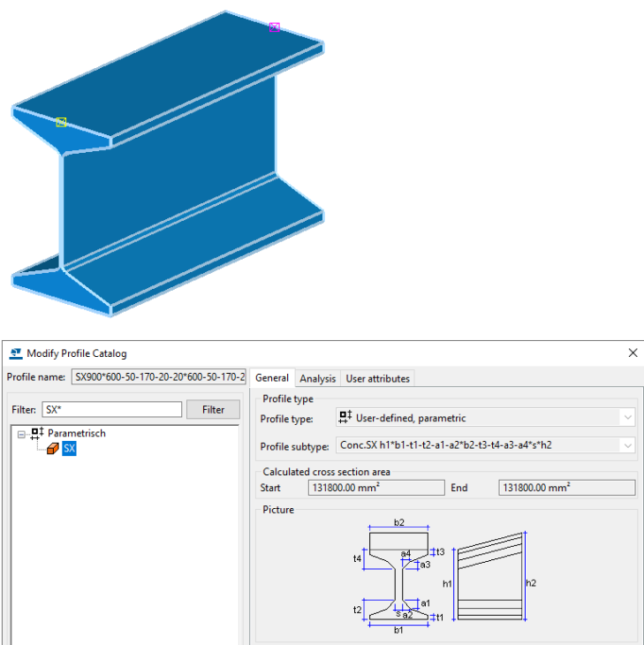Image resolution: width=644 pixels, height=645 pixels.
Task: Switch to the Analysis tab
Action: click(x=317, y=378)
